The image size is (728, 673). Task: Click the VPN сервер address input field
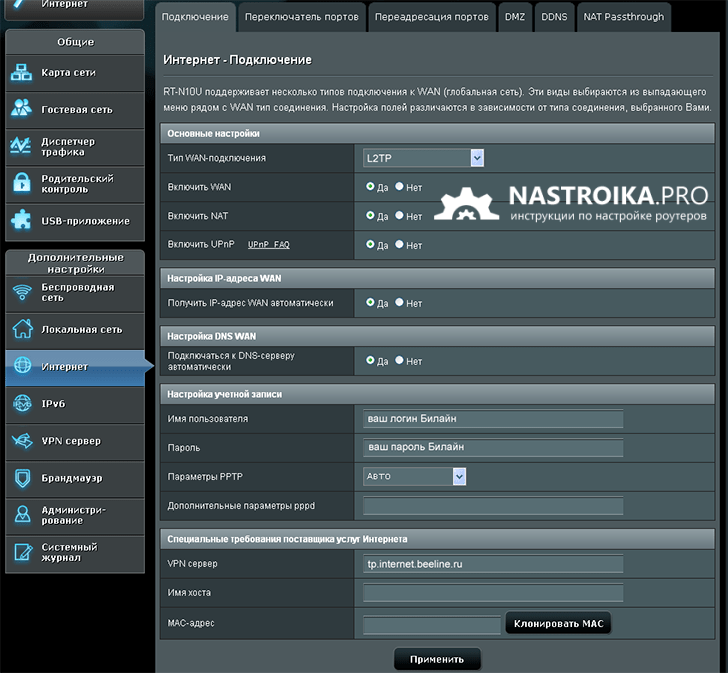coord(493,564)
